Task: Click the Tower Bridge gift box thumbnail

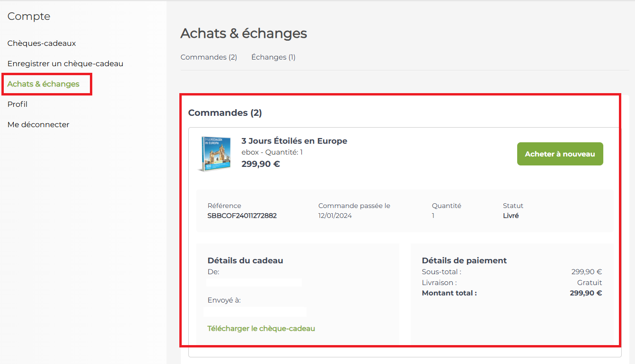Action: [x=215, y=154]
